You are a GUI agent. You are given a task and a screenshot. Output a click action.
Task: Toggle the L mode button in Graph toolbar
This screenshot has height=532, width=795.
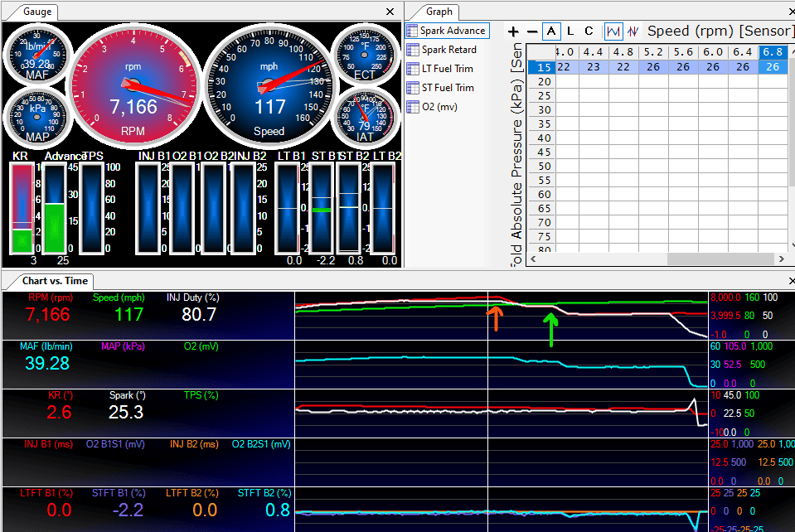pos(570,31)
